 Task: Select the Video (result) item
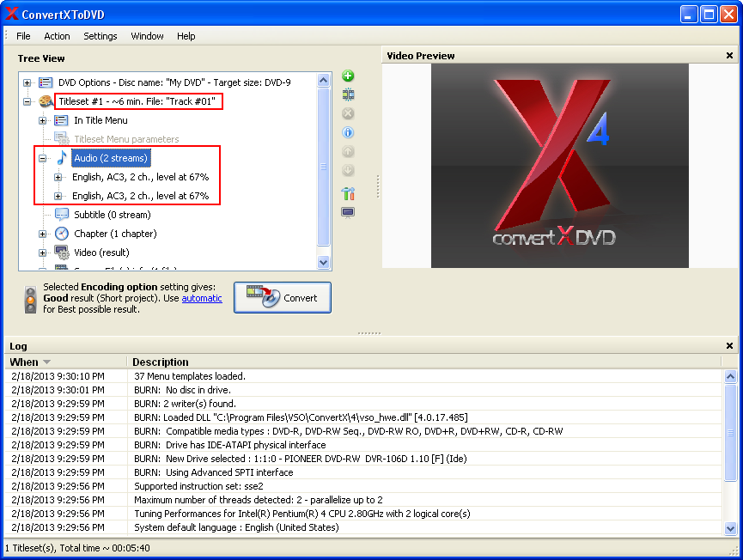(x=101, y=253)
